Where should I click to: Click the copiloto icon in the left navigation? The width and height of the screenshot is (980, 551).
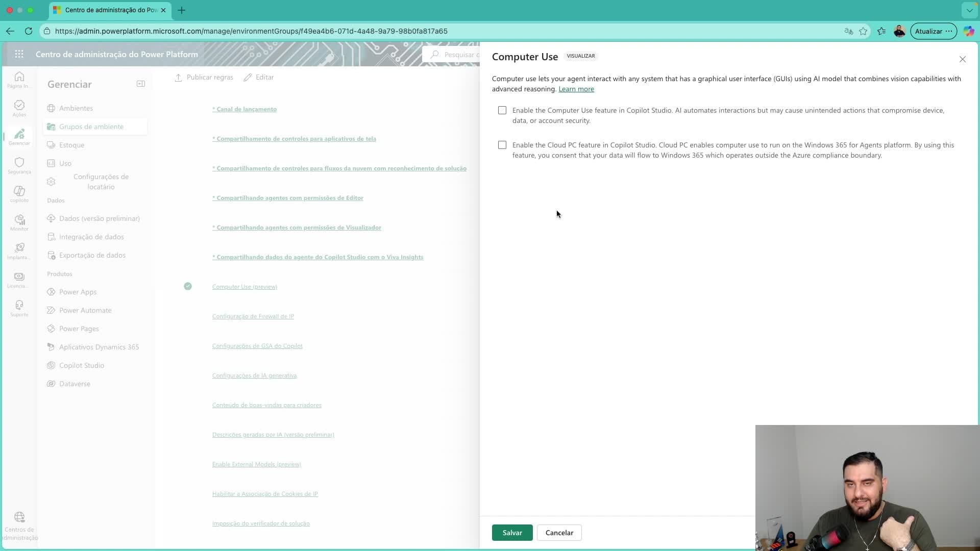coord(19,193)
